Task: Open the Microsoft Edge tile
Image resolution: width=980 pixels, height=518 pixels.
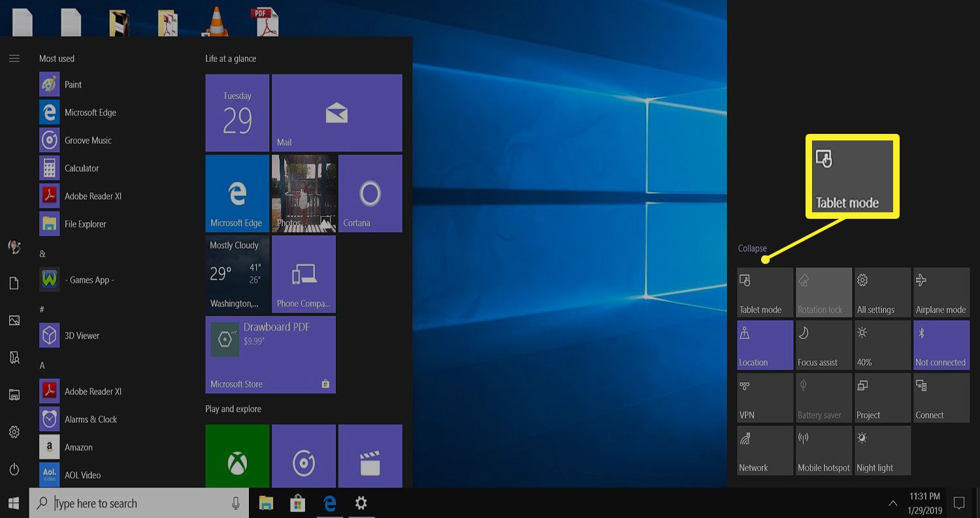Action: tap(237, 193)
